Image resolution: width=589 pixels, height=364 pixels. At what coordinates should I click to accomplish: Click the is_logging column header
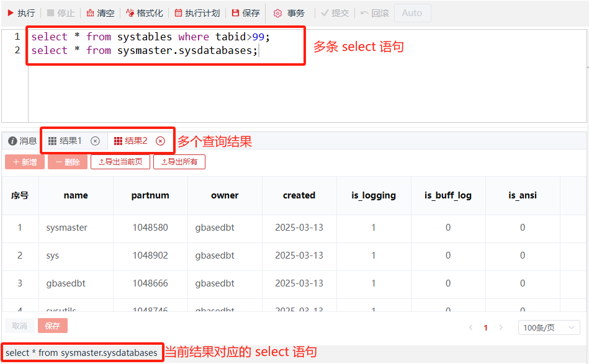(x=373, y=195)
